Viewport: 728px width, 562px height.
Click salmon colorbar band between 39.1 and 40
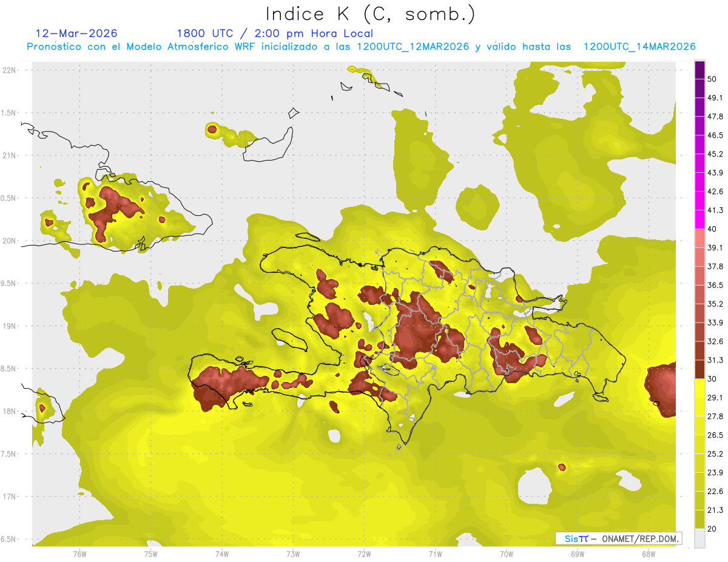(699, 238)
